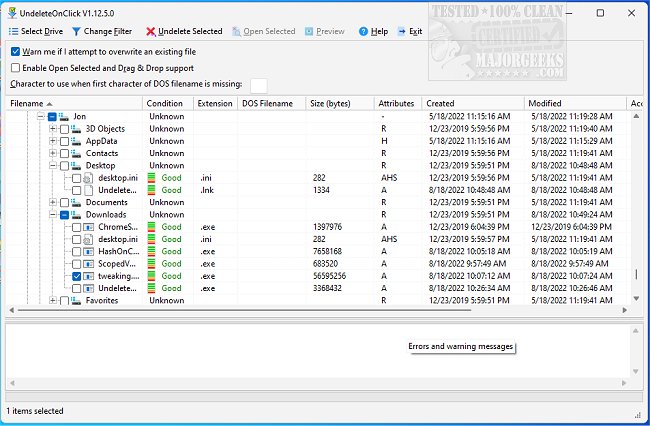The height and width of the screenshot is (426, 650).
Task: Click file list scroll-down arrow
Action: click(x=636, y=298)
